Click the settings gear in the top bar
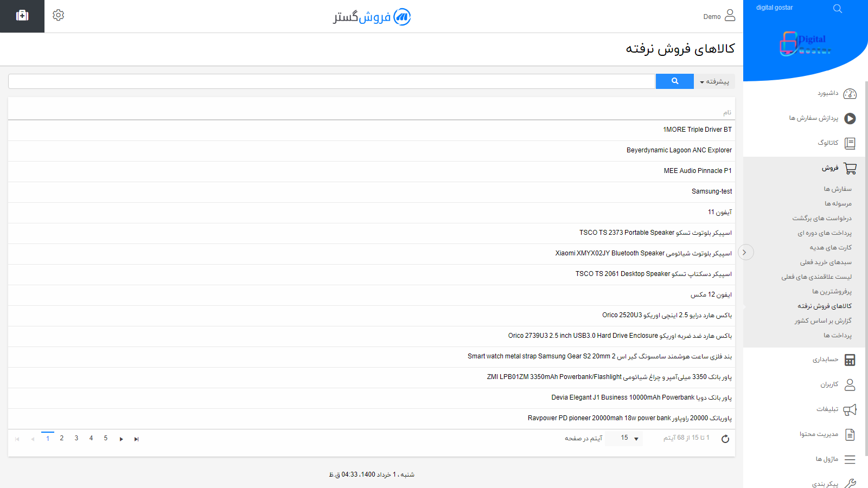The width and height of the screenshot is (868, 488). pyautogui.click(x=58, y=15)
